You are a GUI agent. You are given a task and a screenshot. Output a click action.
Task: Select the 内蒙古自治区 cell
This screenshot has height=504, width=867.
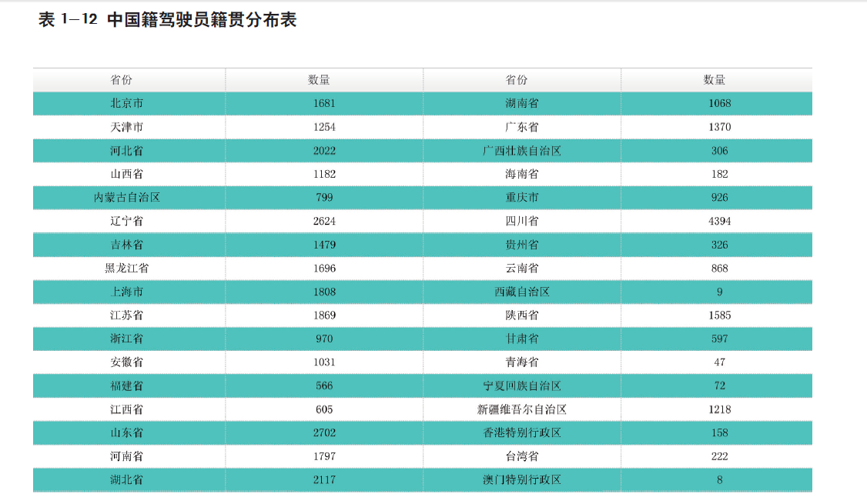127,198
